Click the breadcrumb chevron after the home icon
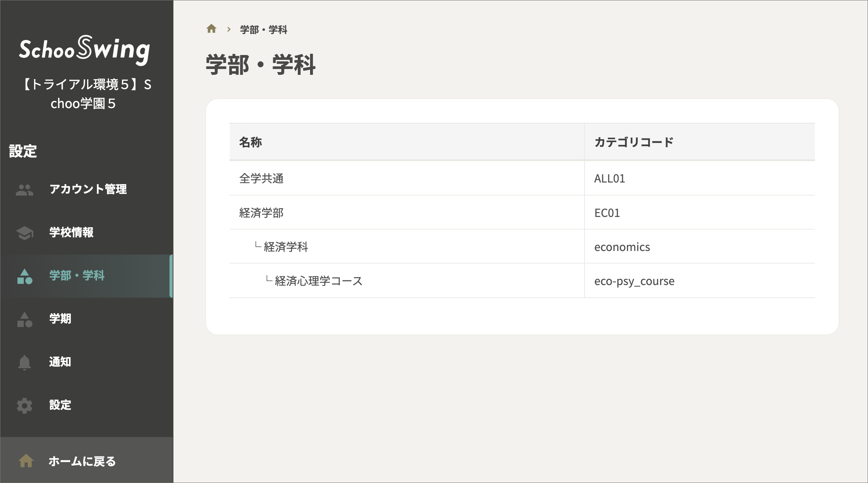The image size is (868, 483). [229, 29]
